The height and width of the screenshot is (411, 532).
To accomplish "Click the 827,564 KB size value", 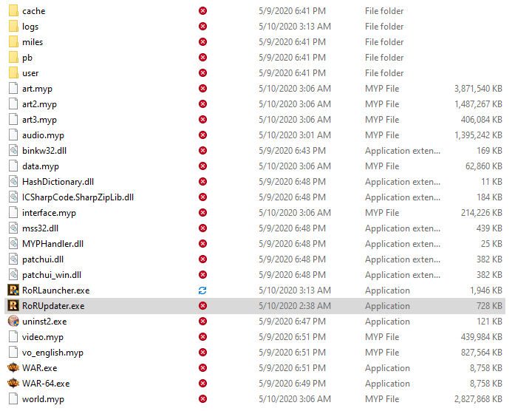I will [x=482, y=353].
